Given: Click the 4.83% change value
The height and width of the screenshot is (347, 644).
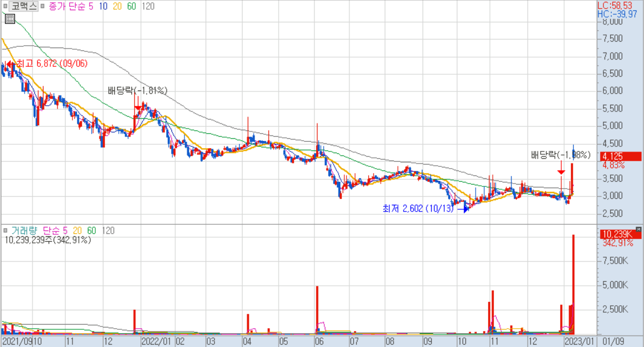Looking at the screenshot, I should [x=614, y=165].
